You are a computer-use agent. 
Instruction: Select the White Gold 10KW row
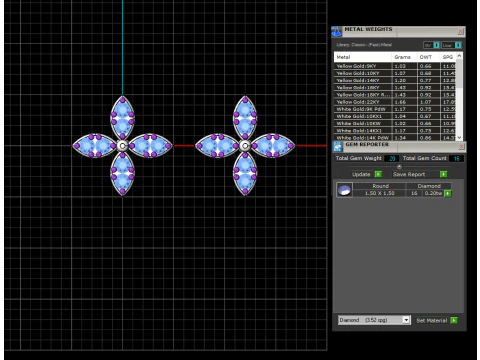[395, 123]
